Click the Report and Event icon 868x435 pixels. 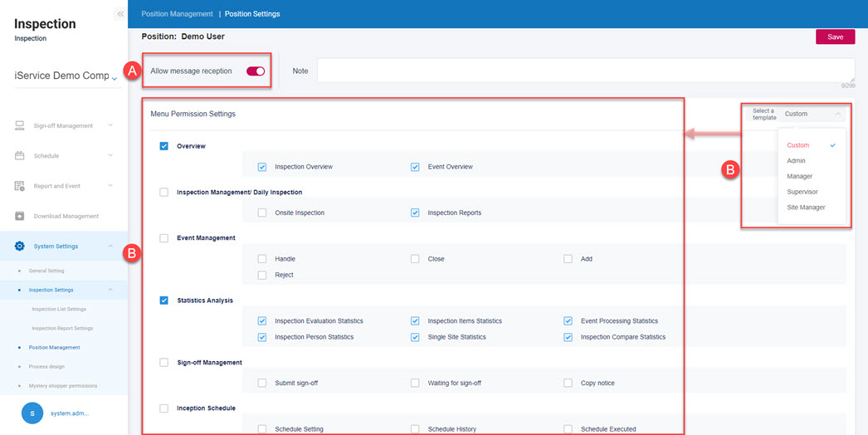(x=20, y=186)
